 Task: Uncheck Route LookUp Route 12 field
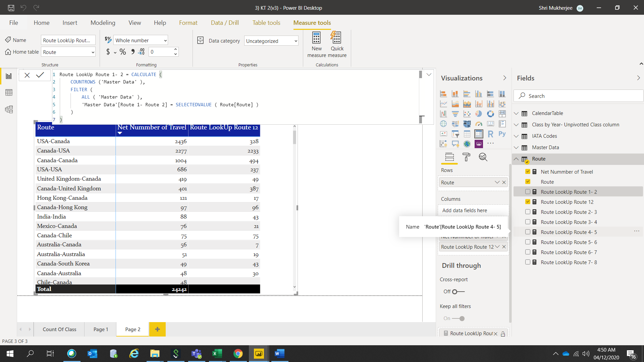tap(528, 202)
